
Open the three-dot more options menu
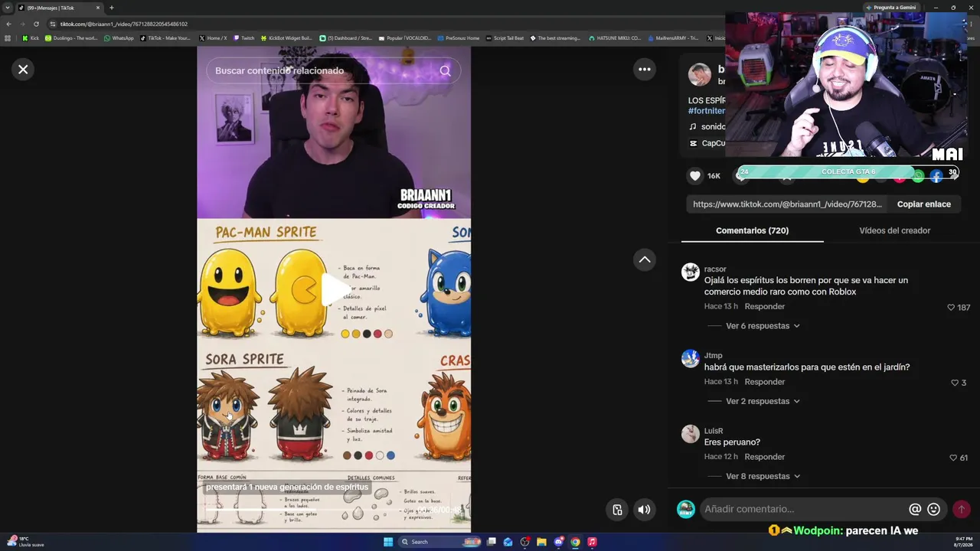645,70
